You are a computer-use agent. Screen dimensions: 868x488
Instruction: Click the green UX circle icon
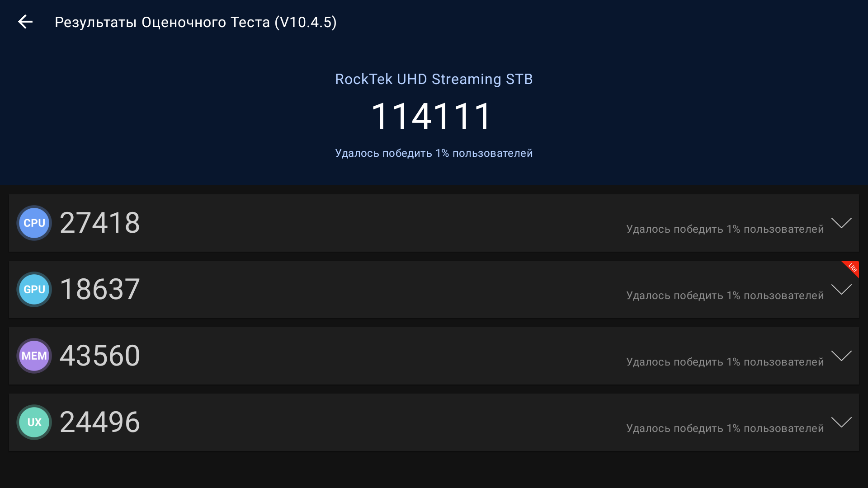coord(34,422)
